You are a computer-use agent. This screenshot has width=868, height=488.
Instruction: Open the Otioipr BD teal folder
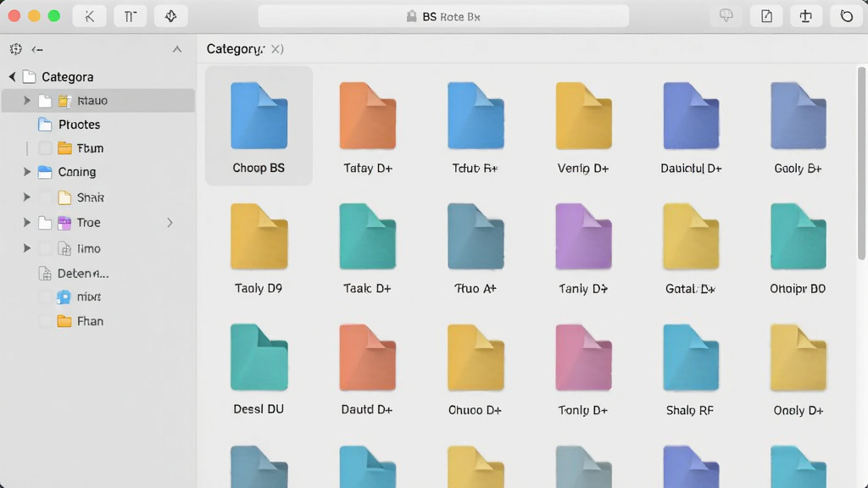click(798, 236)
